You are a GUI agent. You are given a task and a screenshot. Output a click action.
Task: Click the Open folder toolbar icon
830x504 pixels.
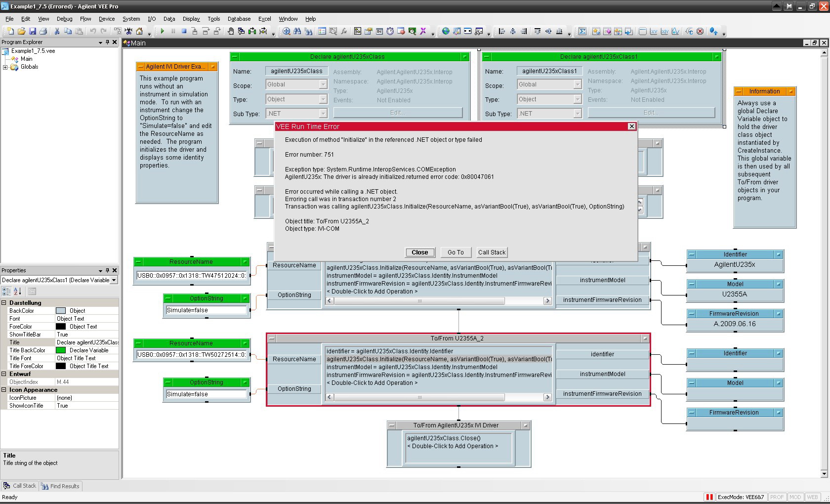[x=22, y=31]
